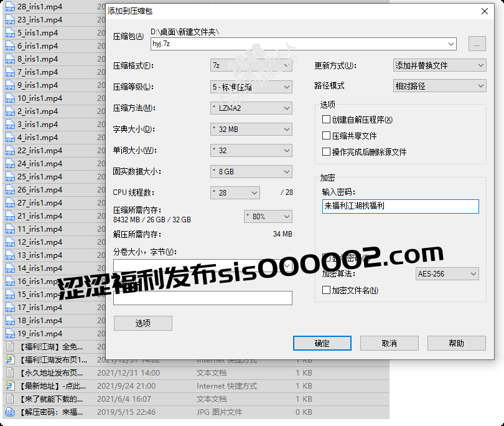Select the MP4 icon of 12_iris1.mp4
The width and height of the screenshot is (504, 426).
pyautogui.click(x=10, y=242)
